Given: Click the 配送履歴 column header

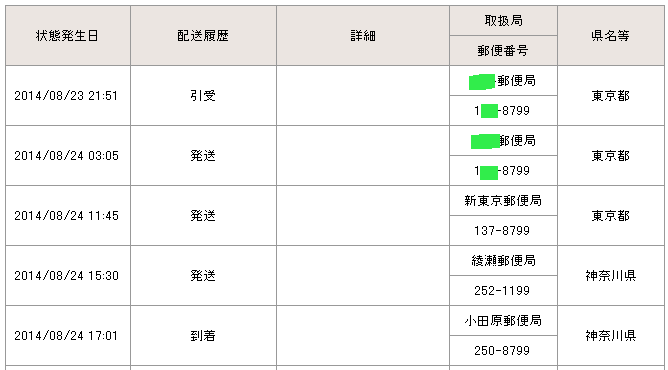Looking at the screenshot, I should (x=203, y=36).
